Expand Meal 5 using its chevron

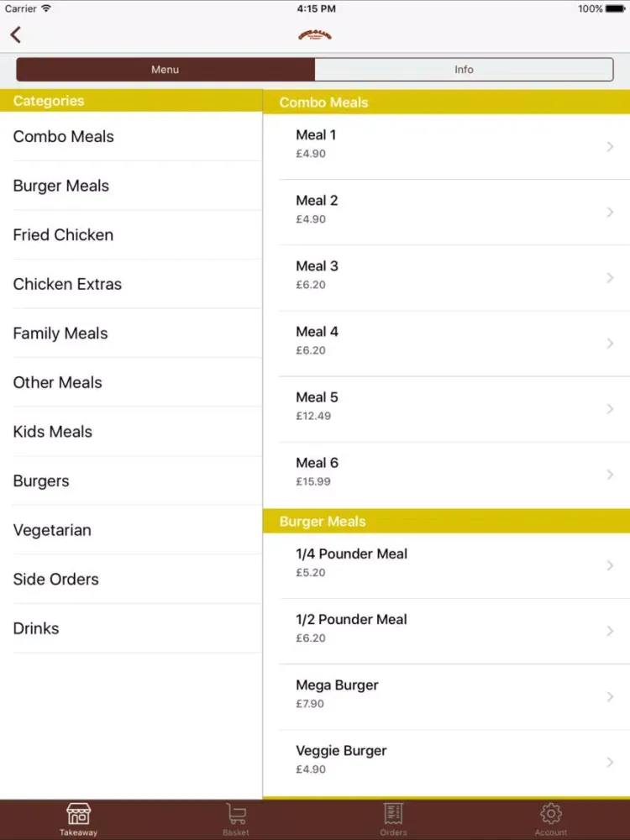click(610, 409)
